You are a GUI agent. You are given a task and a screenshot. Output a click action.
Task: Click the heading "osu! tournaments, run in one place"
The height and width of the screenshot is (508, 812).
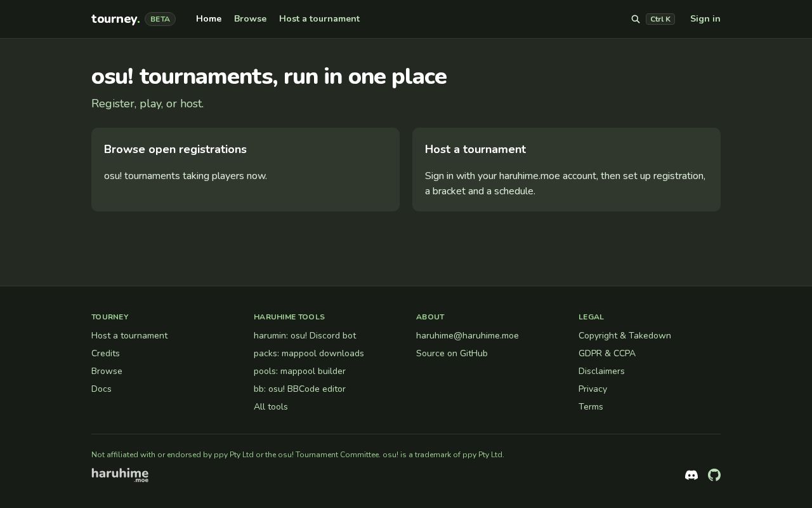[x=269, y=77]
